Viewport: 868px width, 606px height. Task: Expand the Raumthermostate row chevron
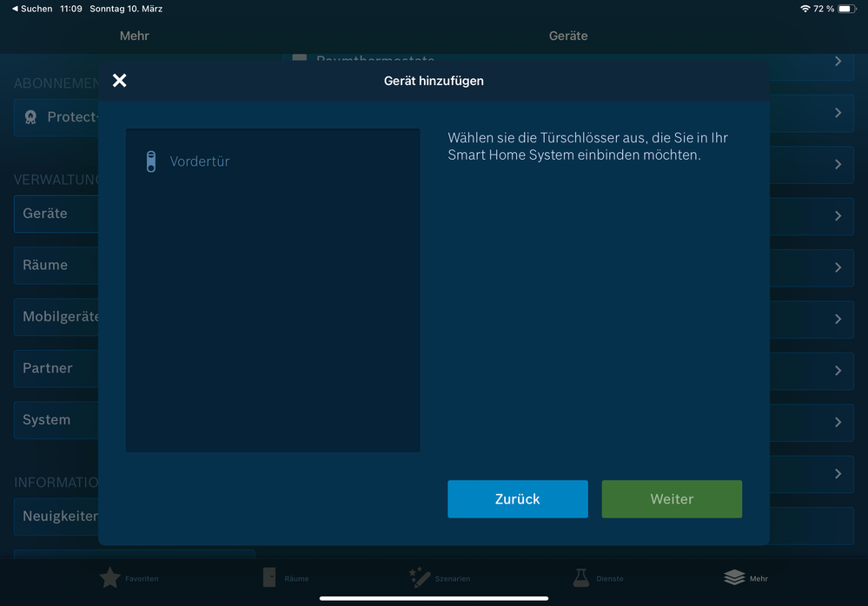point(838,62)
